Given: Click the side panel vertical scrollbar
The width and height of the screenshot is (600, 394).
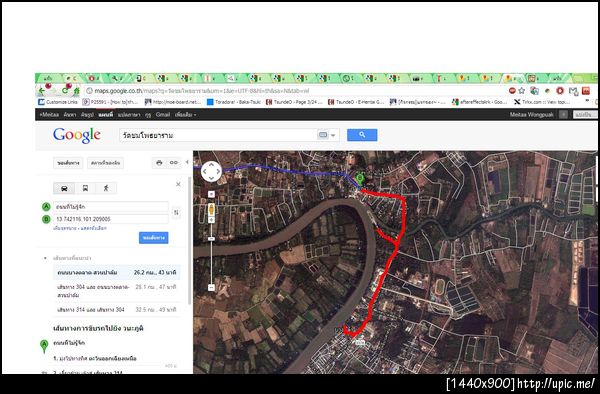Looking at the screenshot, I should (x=190, y=240).
